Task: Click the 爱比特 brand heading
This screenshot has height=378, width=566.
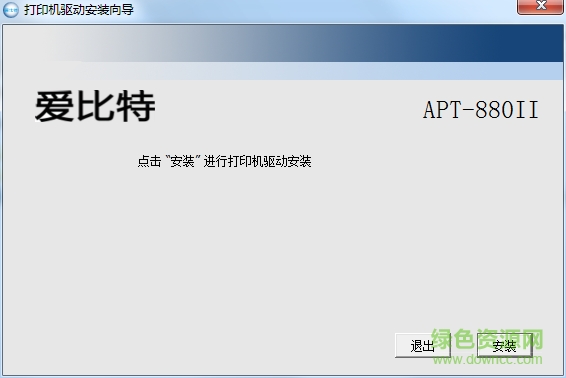Action: pyautogui.click(x=95, y=106)
